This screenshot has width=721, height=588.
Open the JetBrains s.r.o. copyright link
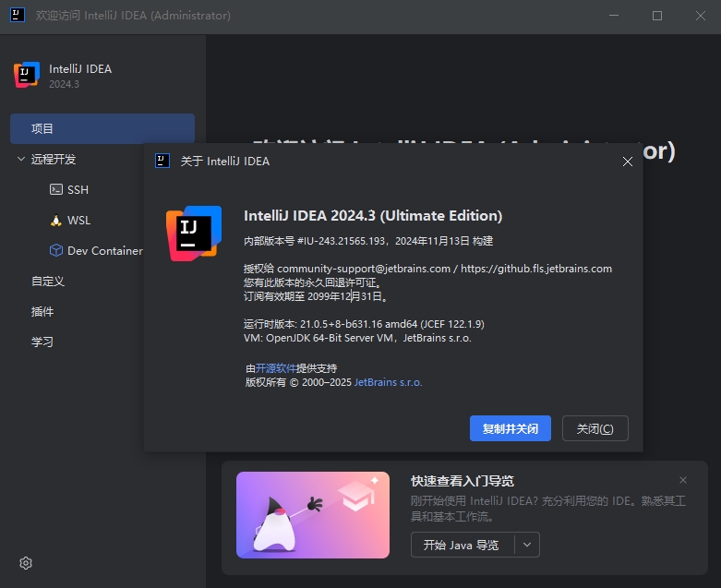point(388,382)
